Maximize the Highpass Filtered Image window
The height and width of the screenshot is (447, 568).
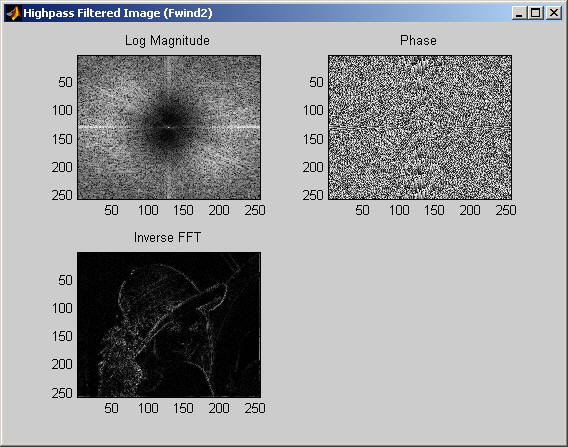tap(536, 13)
